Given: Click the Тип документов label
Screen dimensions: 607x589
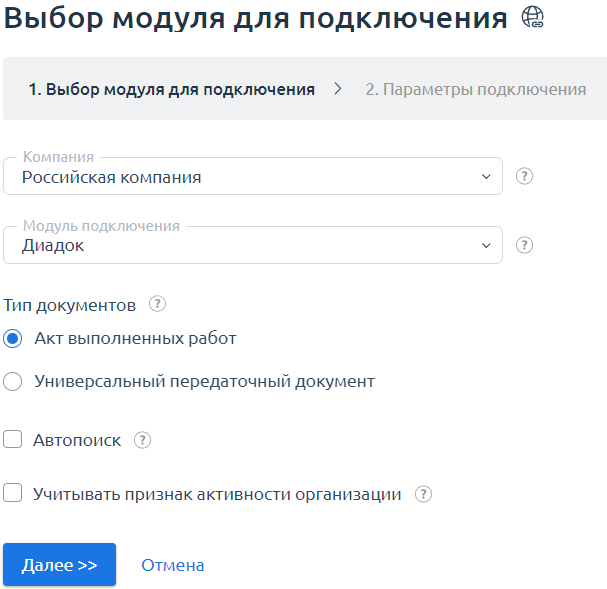Looking at the screenshot, I should 70,304.
